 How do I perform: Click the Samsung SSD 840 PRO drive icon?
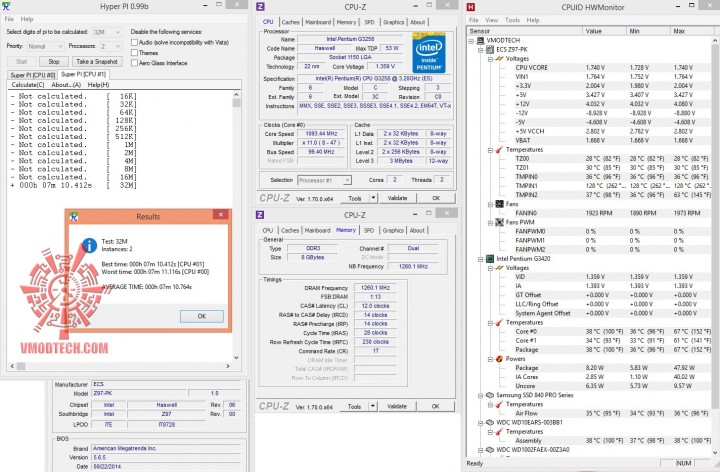[490, 395]
